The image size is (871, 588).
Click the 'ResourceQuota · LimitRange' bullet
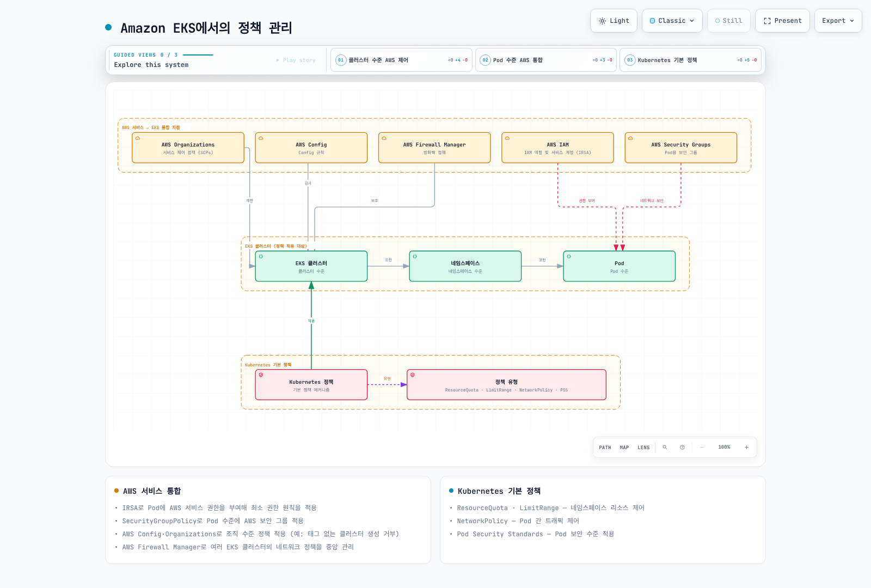pos(550,508)
